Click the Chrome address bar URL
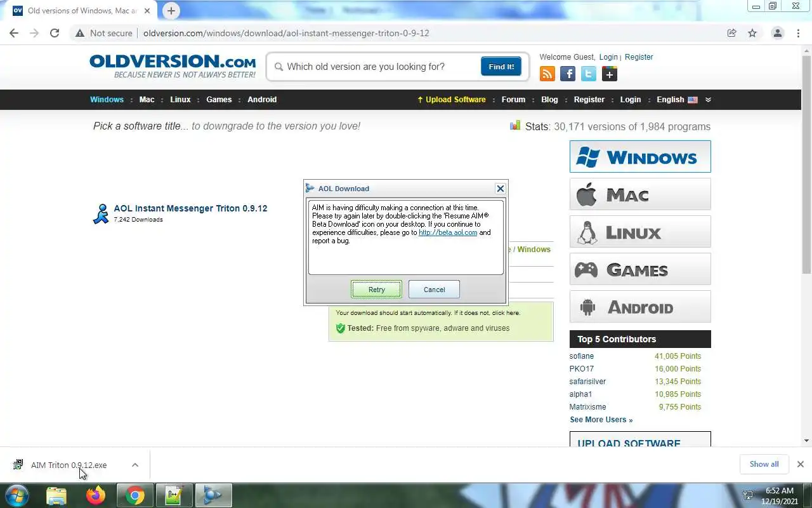The height and width of the screenshot is (508, 812). pyautogui.click(x=286, y=33)
